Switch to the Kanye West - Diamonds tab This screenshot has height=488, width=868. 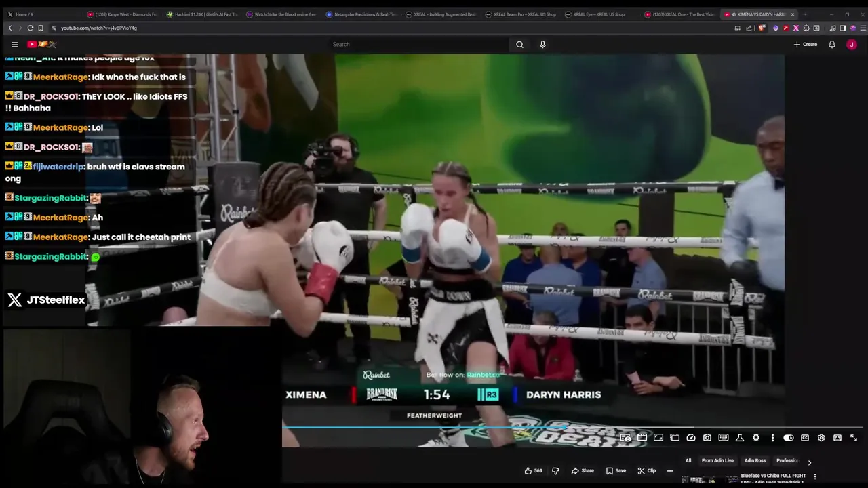tap(122, 14)
